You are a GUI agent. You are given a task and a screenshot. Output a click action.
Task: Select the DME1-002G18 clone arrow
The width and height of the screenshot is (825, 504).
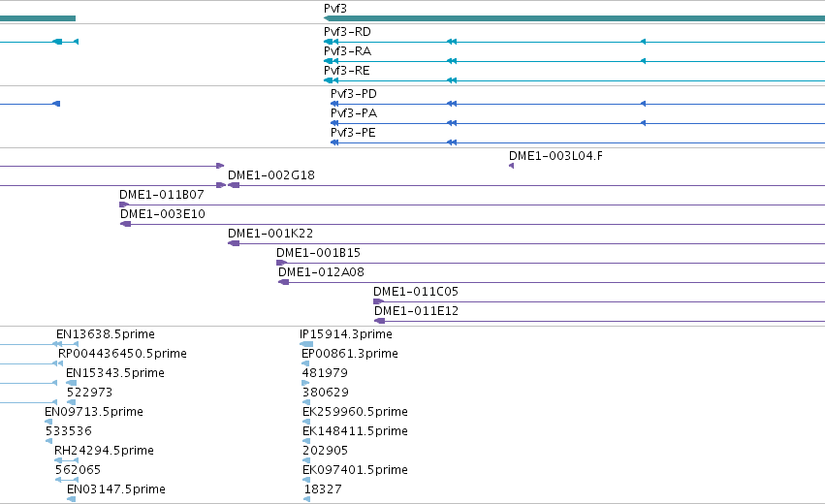tap(234, 185)
